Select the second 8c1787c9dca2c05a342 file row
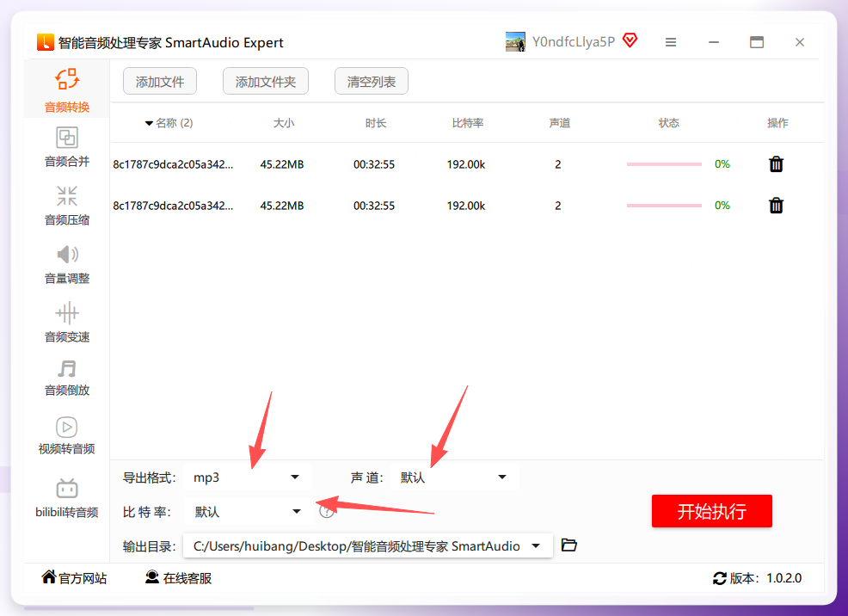 tap(467, 206)
